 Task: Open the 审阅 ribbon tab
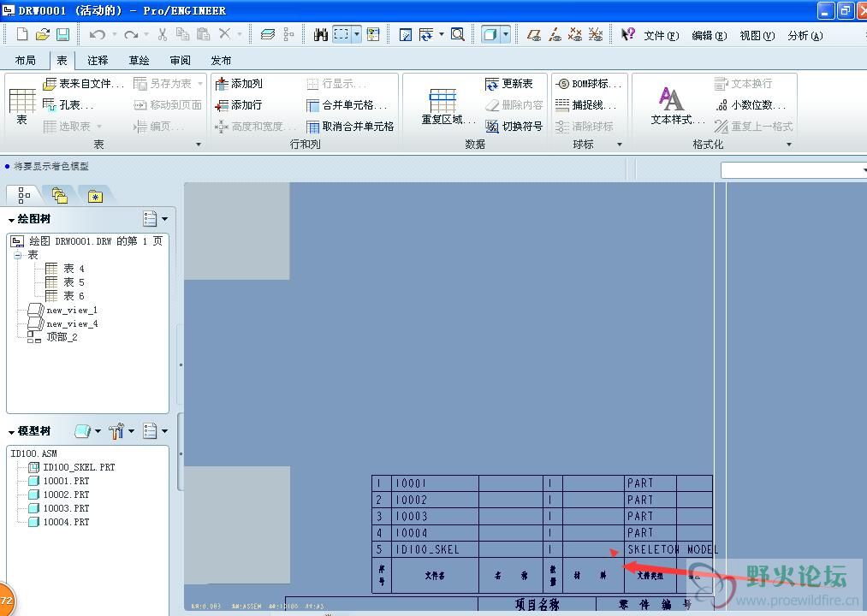pos(181,60)
